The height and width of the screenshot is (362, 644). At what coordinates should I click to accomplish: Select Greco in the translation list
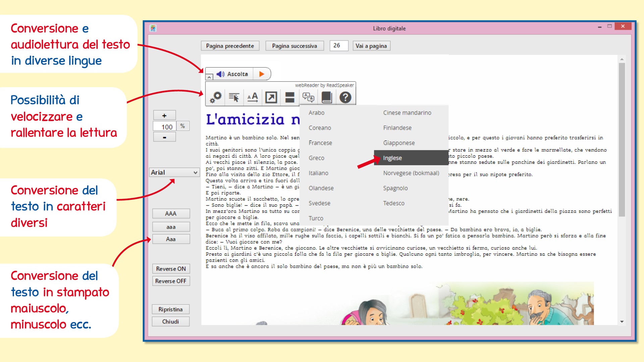click(316, 158)
